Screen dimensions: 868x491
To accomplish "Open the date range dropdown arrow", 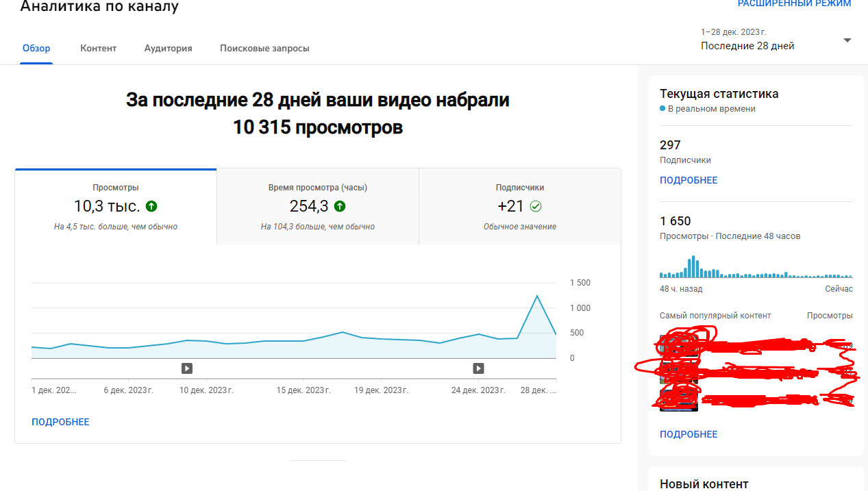I will click(847, 40).
